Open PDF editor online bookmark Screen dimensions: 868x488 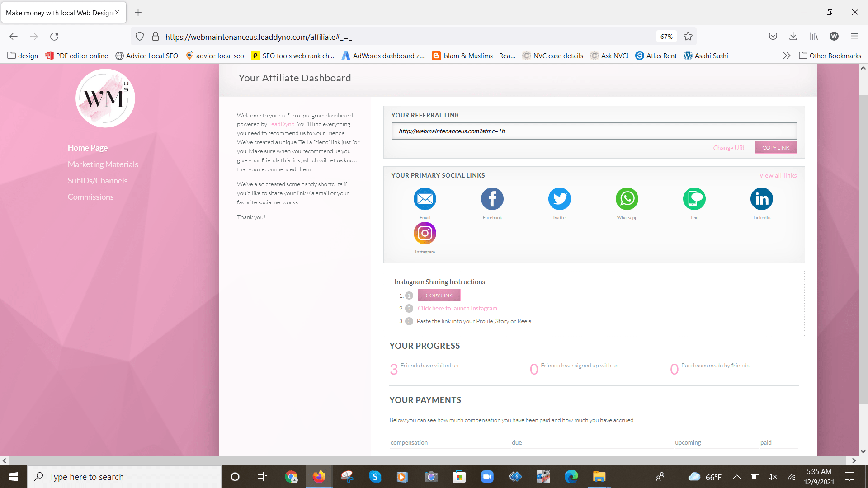coord(76,56)
